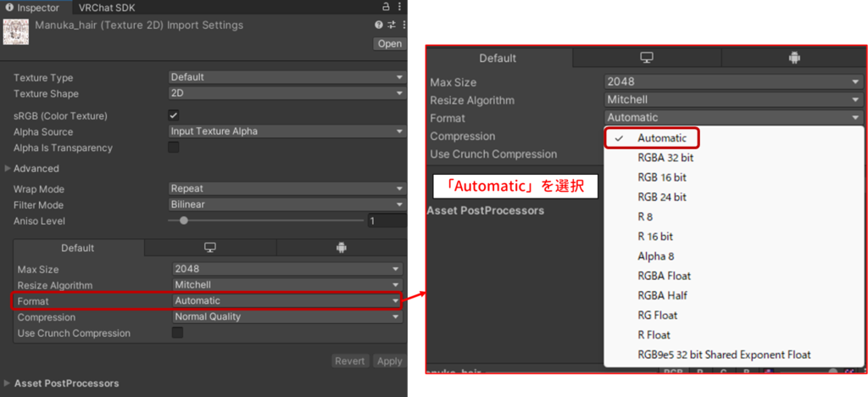Select the Android platform tab in left panel
868x397 pixels.
(342, 248)
